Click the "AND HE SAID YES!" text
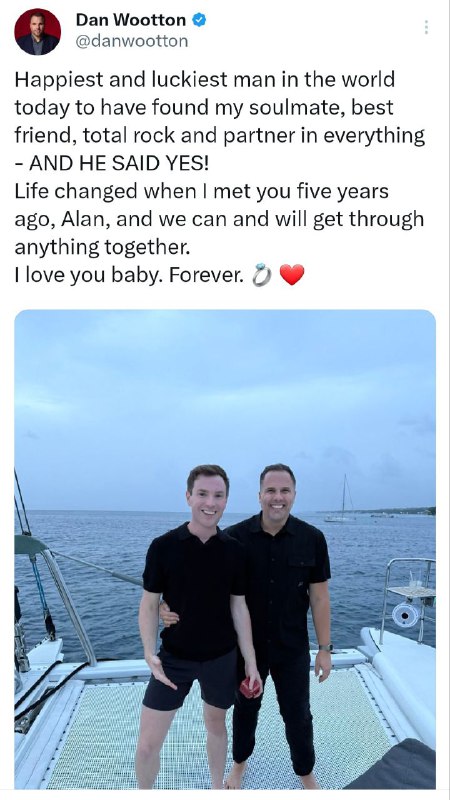Viewport: 450px width, 800px height. tap(119, 163)
